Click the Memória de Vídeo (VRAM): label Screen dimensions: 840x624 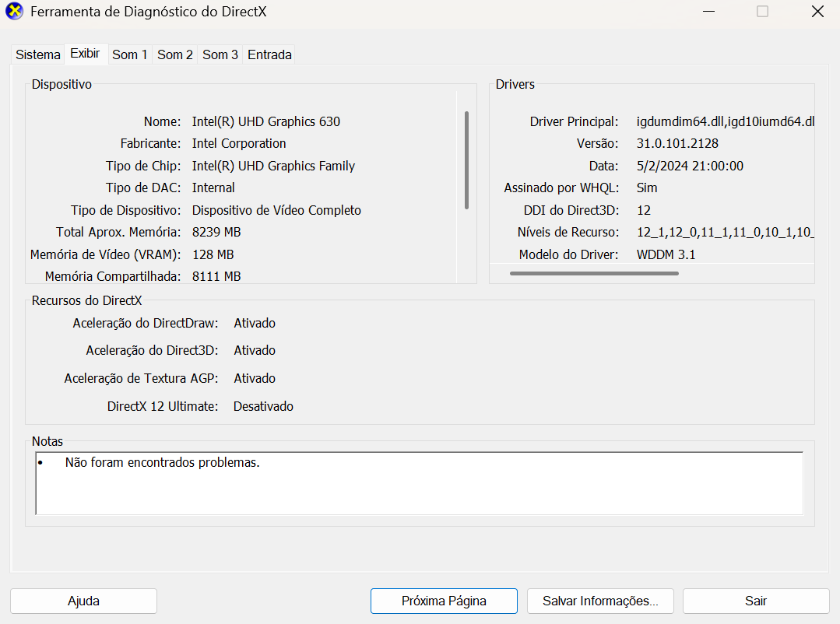pos(106,255)
